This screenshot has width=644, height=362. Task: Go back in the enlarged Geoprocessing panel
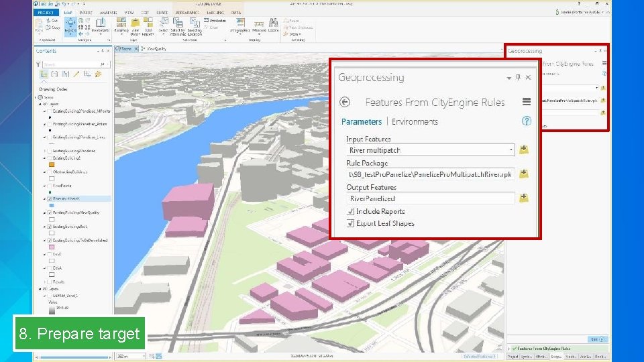(345, 102)
